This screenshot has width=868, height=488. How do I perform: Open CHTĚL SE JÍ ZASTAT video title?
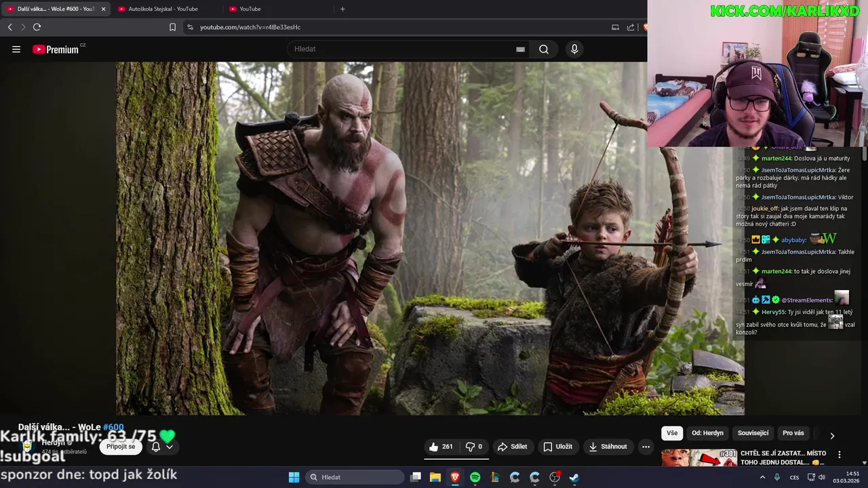(x=783, y=457)
